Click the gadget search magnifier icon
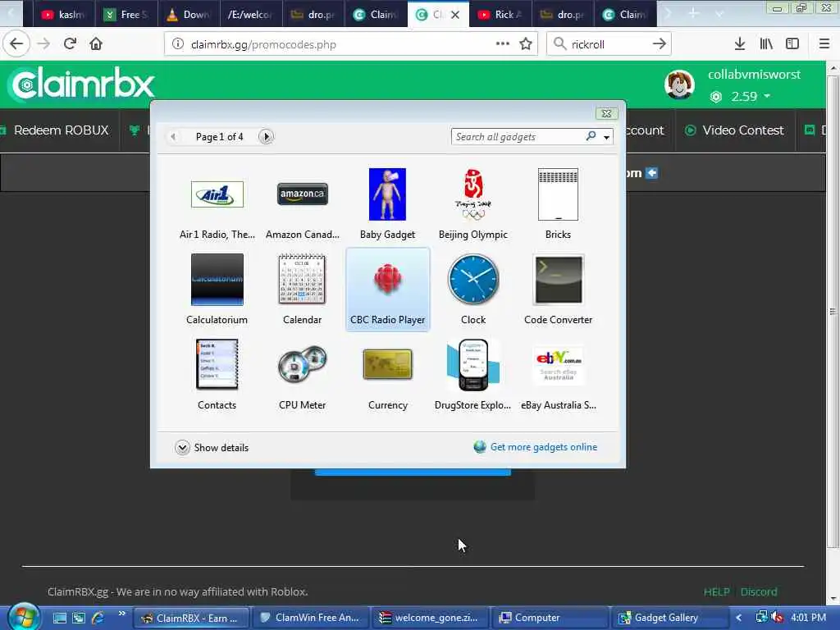Image resolution: width=840 pixels, height=630 pixels. coord(591,137)
